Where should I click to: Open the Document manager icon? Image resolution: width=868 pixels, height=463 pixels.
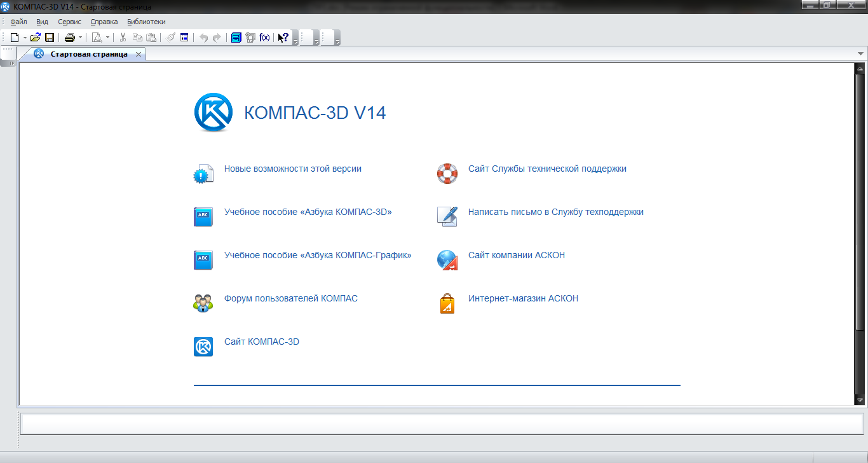(250, 38)
